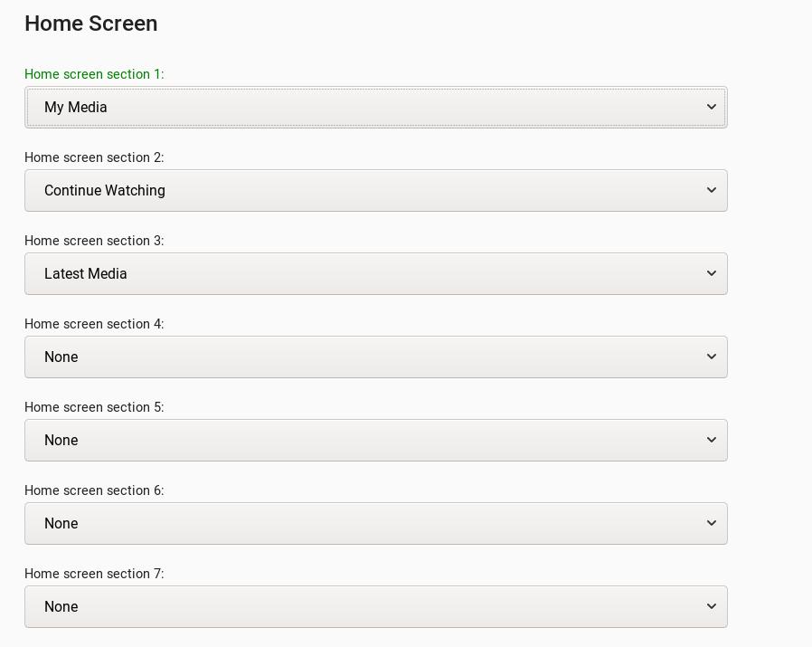Click the chevron arrow in section 7 selector
Image resolution: width=812 pixels, height=647 pixels.
[x=712, y=606]
